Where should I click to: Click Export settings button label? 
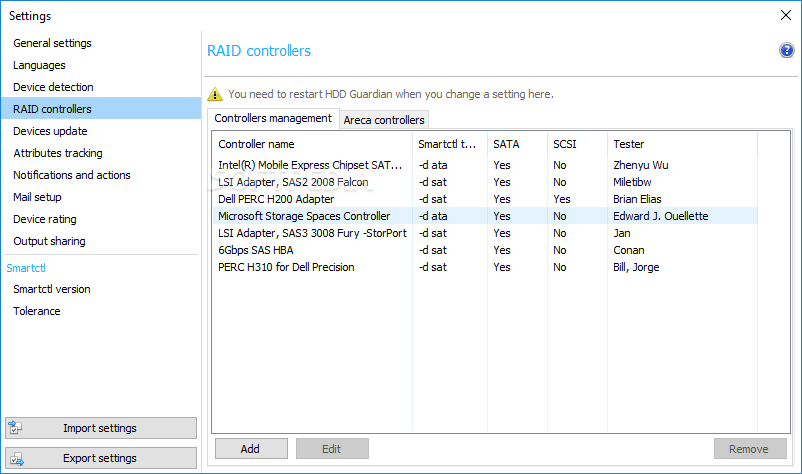coord(100,458)
